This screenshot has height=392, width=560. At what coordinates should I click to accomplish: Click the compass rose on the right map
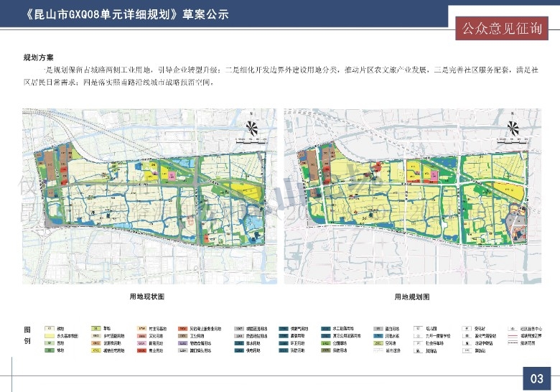[514, 126]
